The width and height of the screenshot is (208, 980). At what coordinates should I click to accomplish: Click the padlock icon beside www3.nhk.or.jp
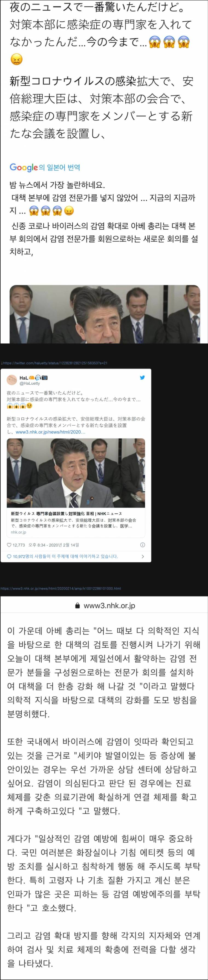pyautogui.click(x=77, y=606)
